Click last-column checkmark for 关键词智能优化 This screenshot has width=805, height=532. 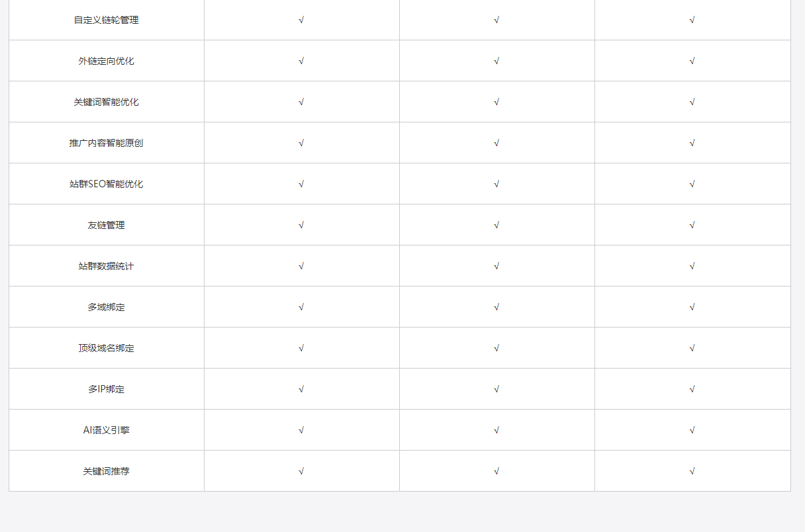[x=692, y=102]
